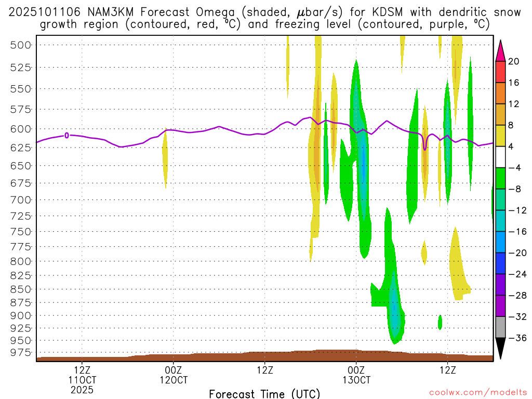Click the bright green -4 to -8 segment
The image size is (532, 399).
(500, 178)
